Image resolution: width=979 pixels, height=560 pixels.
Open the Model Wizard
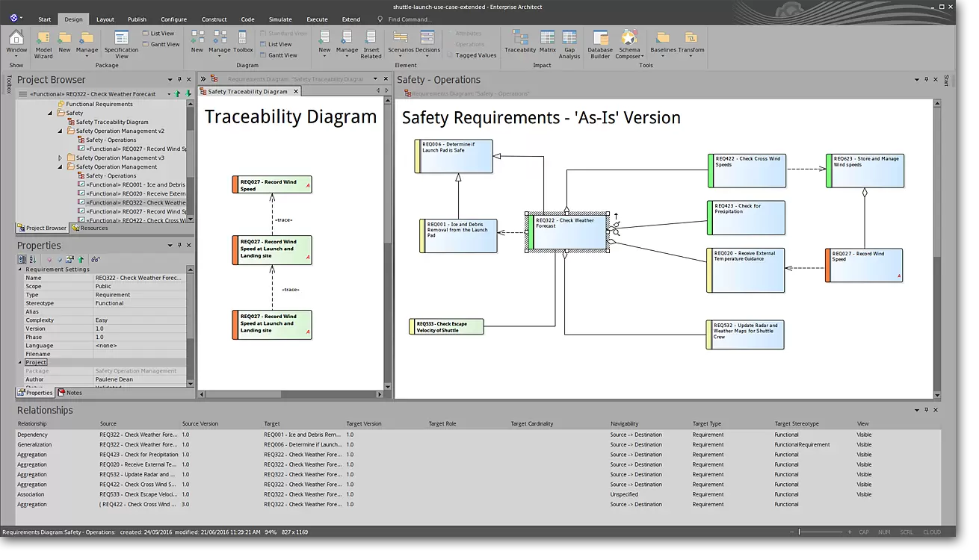tap(43, 42)
